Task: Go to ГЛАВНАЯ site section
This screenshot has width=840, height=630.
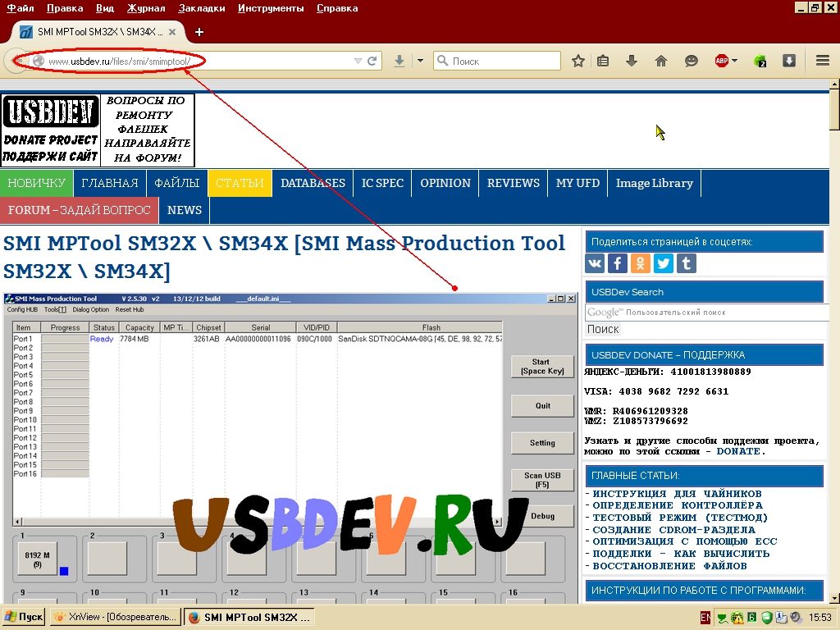Action: [110, 183]
